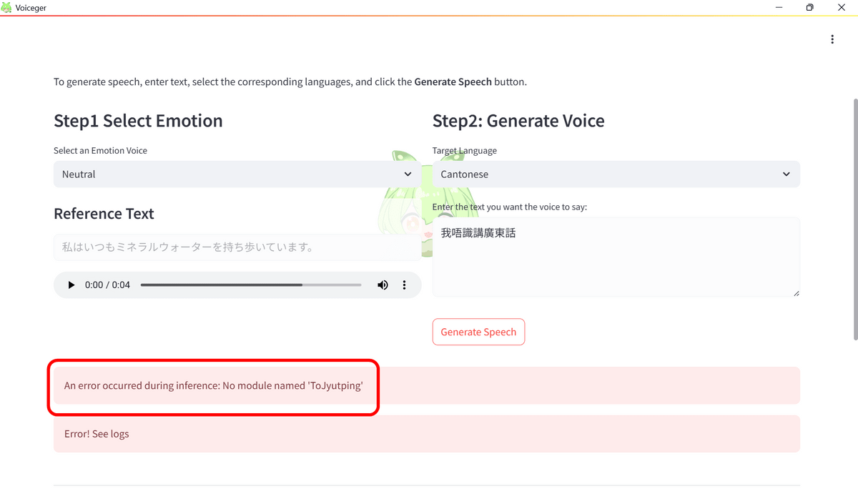Click the audio seek bar

(250, 285)
